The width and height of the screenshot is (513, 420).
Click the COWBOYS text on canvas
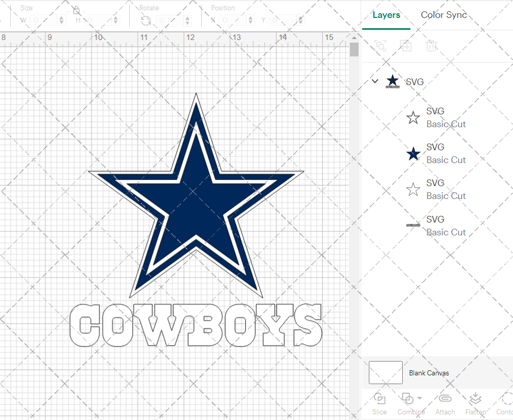click(x=196, y=325)
